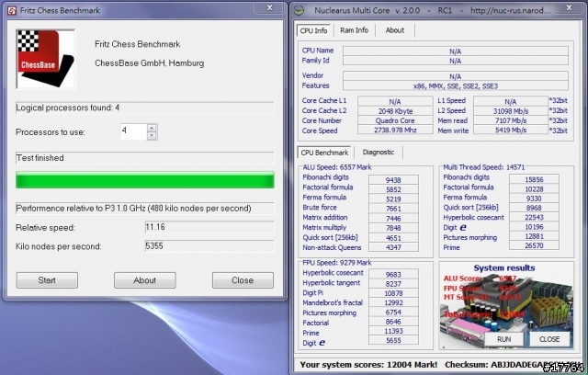Viewport: 588px width, 375px height.
Task: Select the Diagnostic tab
Action: point(379,153)
